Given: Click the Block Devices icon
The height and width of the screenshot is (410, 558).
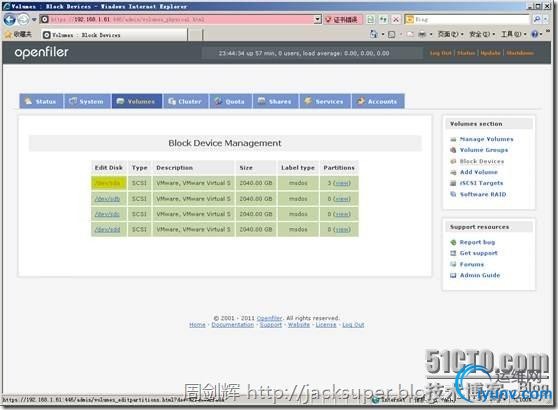Looking at the screenshot, I should coord(453,161).
